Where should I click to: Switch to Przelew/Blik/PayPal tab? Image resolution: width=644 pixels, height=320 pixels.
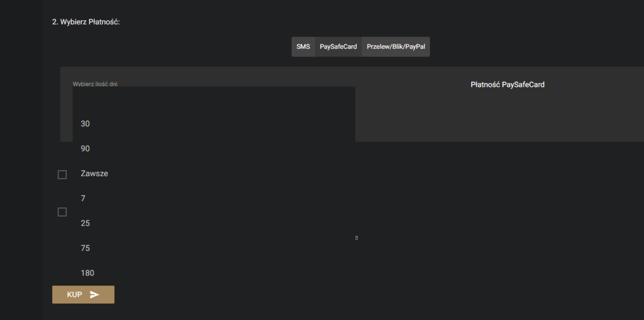point(396,47)
